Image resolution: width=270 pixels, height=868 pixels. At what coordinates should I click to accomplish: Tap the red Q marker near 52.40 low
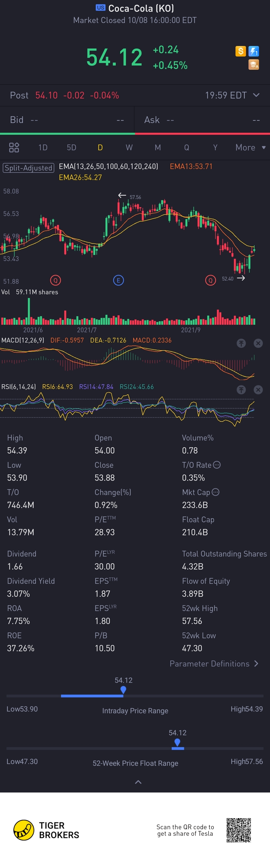pyautogui.click(x=211, y=280)
